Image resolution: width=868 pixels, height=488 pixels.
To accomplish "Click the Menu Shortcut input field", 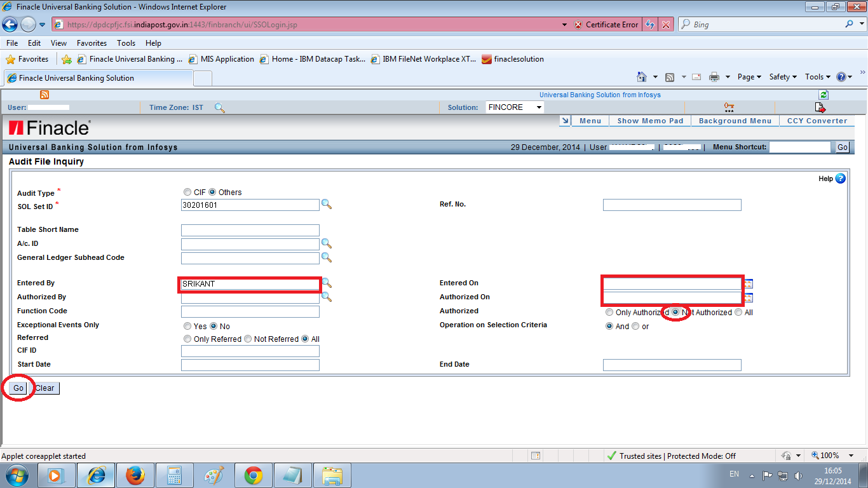I will pos(800,147).
